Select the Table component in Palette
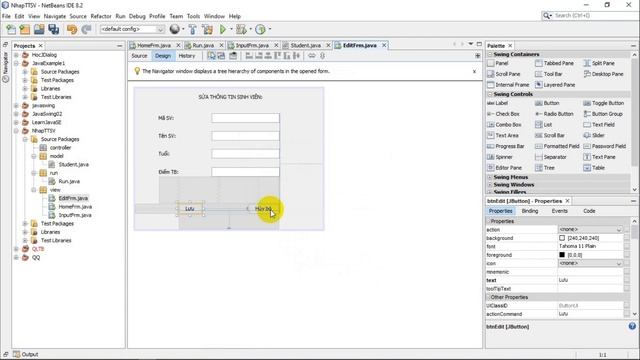The image size is (640, 360). click(x=594, y=168)
